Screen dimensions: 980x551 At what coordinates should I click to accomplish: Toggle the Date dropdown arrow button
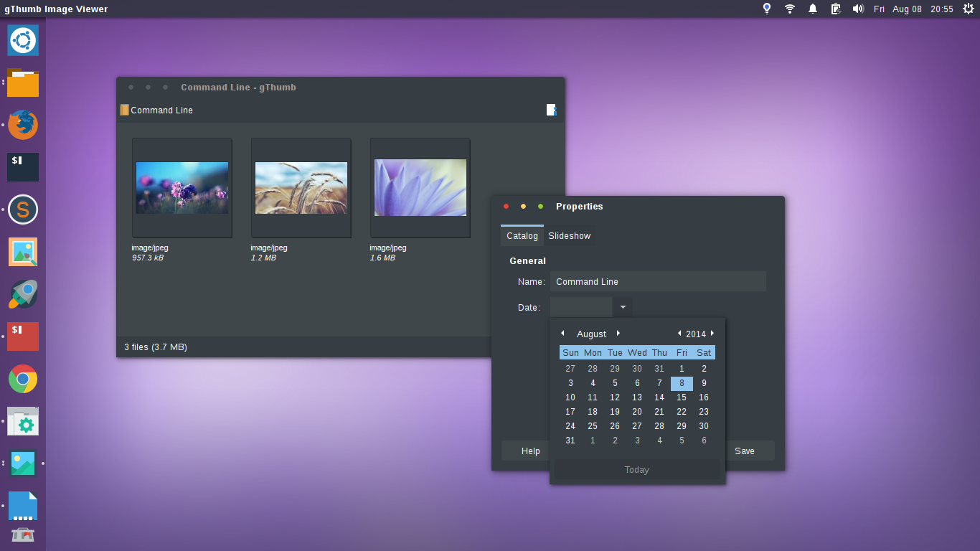622,307
